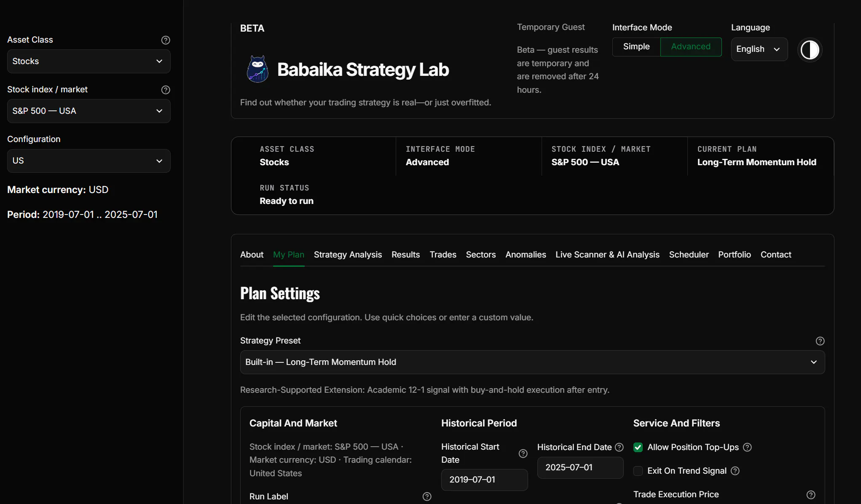Screen dimensions: 861x504
Task: Open the Anomalies tab
Action: click(x=526, y=255)
